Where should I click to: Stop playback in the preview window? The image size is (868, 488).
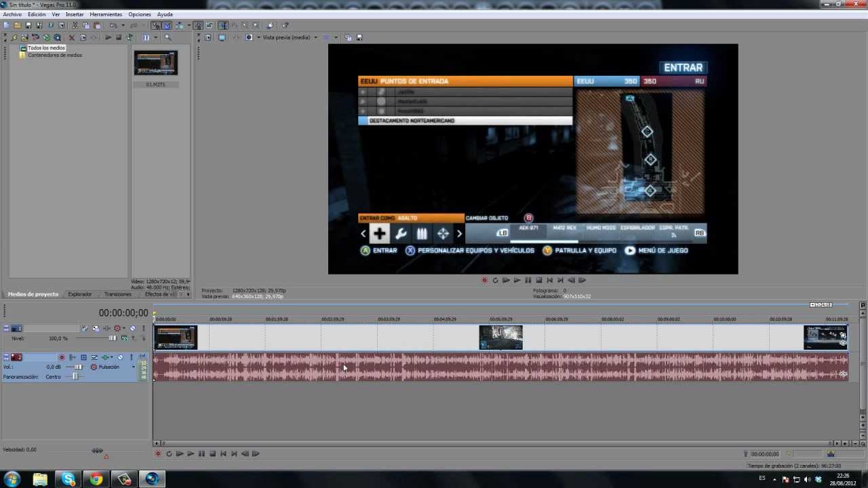pos(539,280)
